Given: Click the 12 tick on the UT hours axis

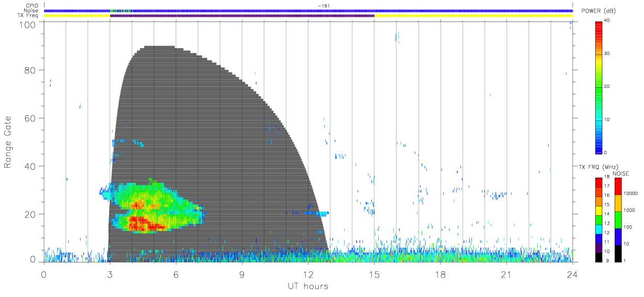Looking at the screenshot, I should [308, 274].
